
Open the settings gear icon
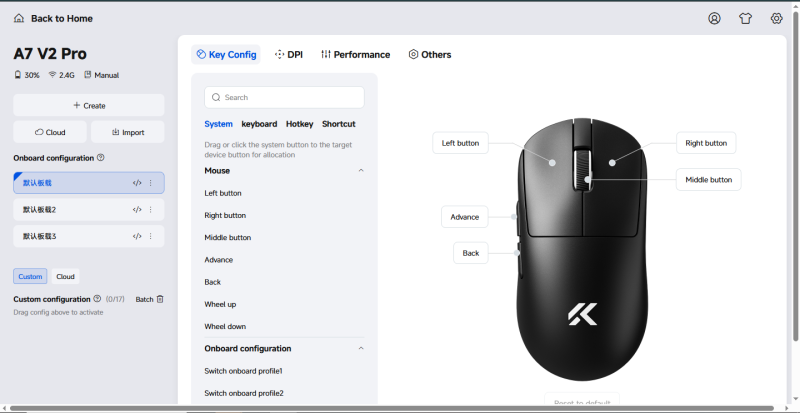777,18
